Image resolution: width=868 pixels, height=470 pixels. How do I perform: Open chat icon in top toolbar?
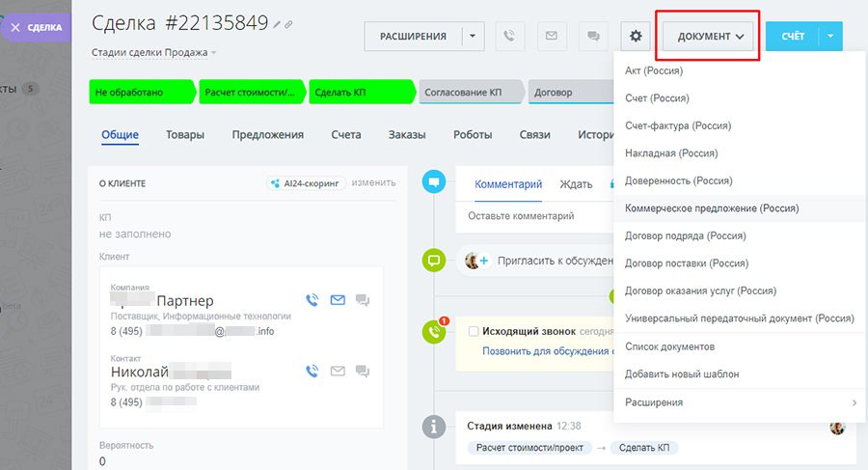tap(593, 36)
